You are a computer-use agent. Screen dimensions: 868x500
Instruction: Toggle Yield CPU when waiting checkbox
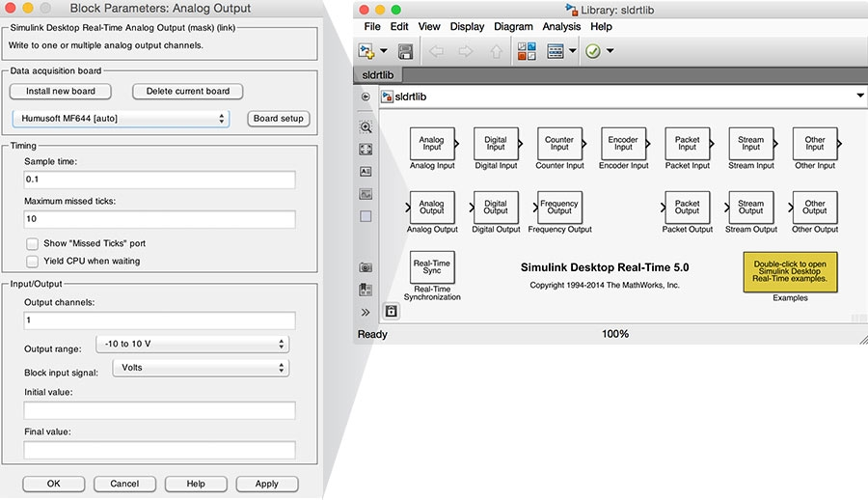33,261
